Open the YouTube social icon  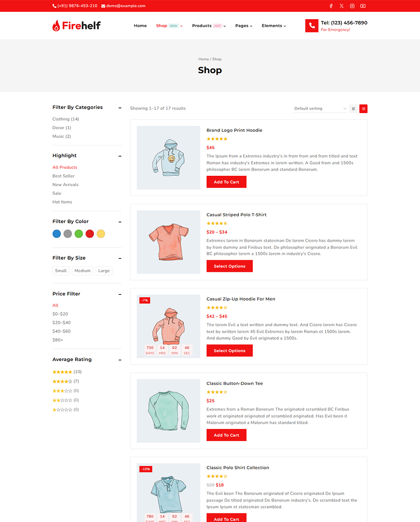pyautogui.click(x=363, y=6)
